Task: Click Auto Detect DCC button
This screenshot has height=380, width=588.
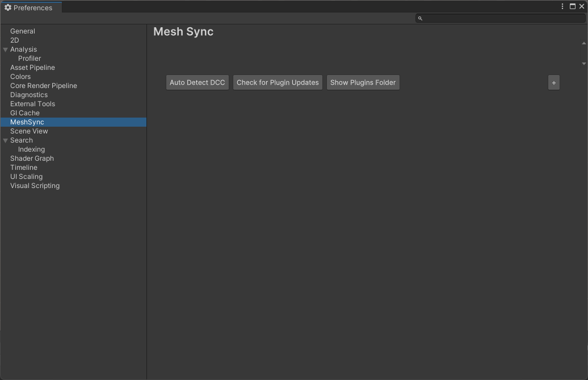Action: (198, 82)
